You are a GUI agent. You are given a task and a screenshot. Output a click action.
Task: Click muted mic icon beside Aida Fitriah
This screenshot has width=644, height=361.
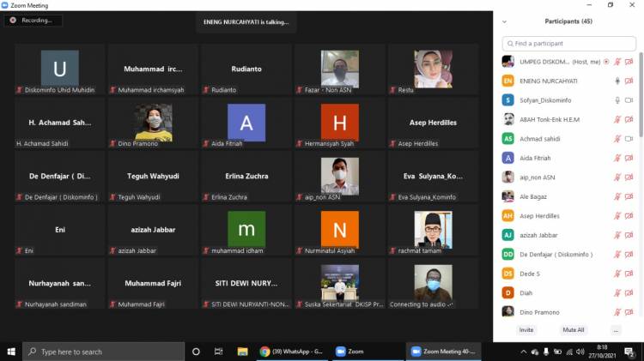pos(617,158)
